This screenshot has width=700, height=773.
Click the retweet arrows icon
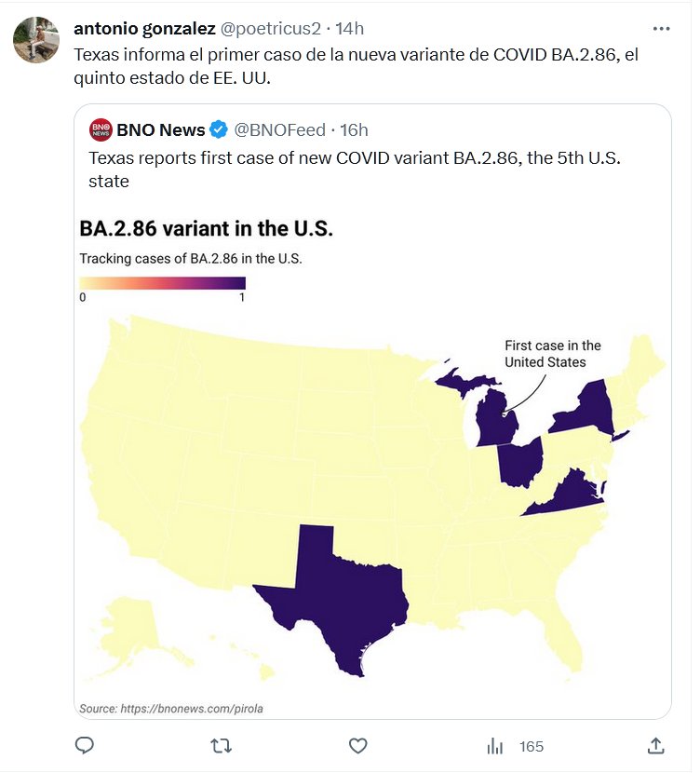221,745
